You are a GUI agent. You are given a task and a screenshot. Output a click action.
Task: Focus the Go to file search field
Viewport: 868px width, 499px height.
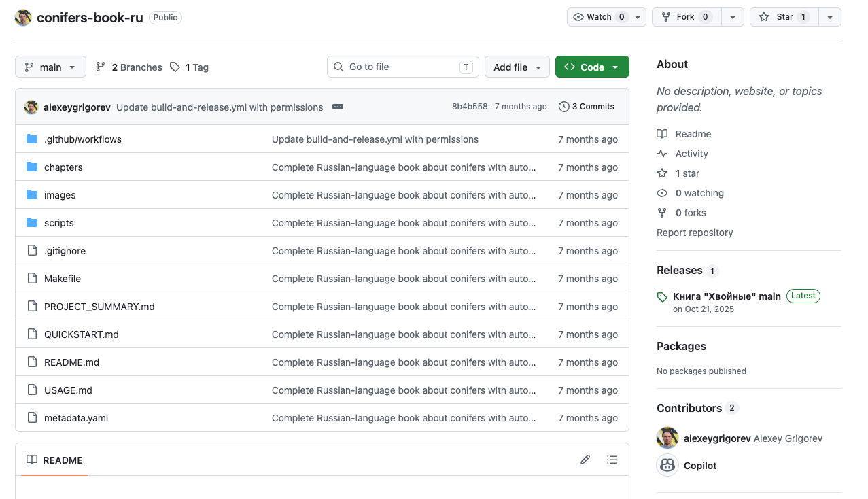pyautogui.click(x=403, y=67)
